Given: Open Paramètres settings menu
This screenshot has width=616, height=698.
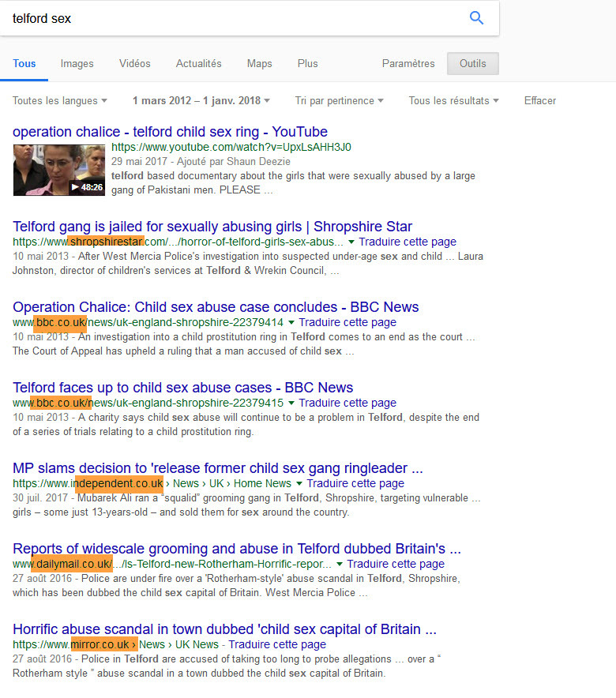Looking at the screenshot, I should [408, 64].
